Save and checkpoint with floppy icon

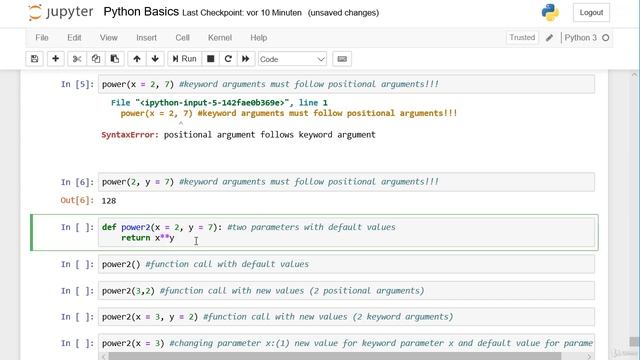[x=35, y=59]
